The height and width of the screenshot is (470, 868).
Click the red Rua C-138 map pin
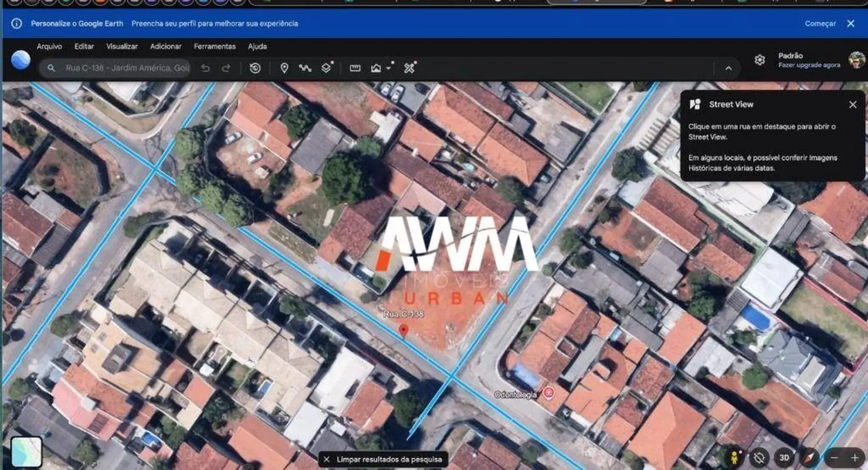[403, 331]
